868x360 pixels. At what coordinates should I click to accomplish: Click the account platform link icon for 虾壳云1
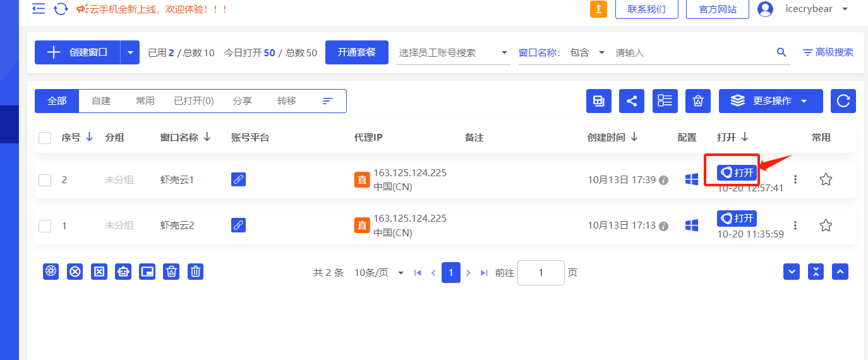point(238,179)
